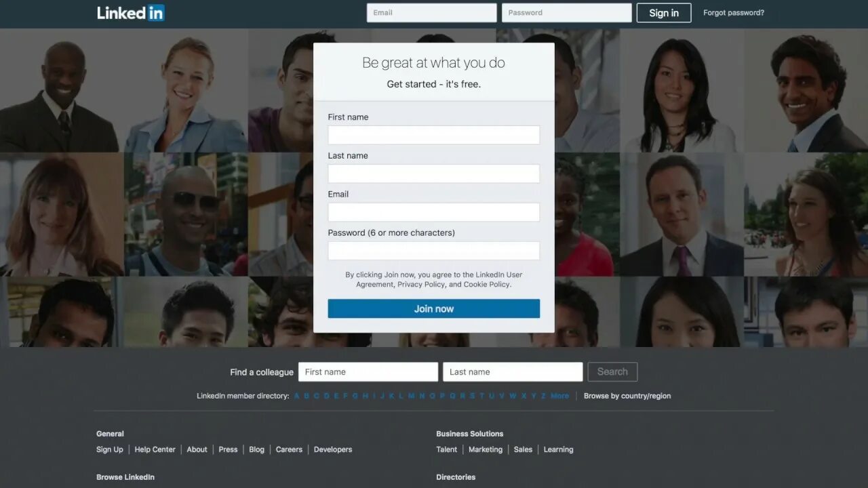Open member directory letter A
This screenshot has width=868, height=488.
tap(296, 396)
